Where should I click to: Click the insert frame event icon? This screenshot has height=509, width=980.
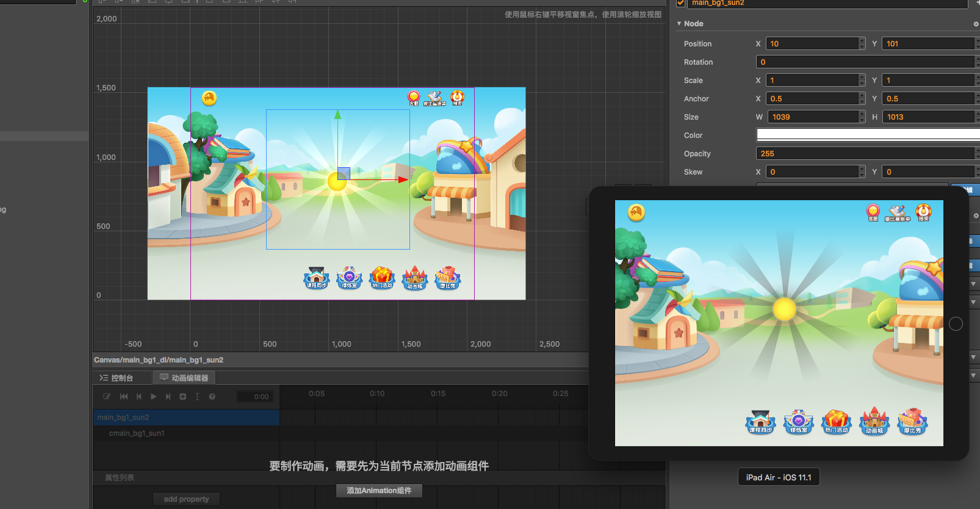point(197,397)
